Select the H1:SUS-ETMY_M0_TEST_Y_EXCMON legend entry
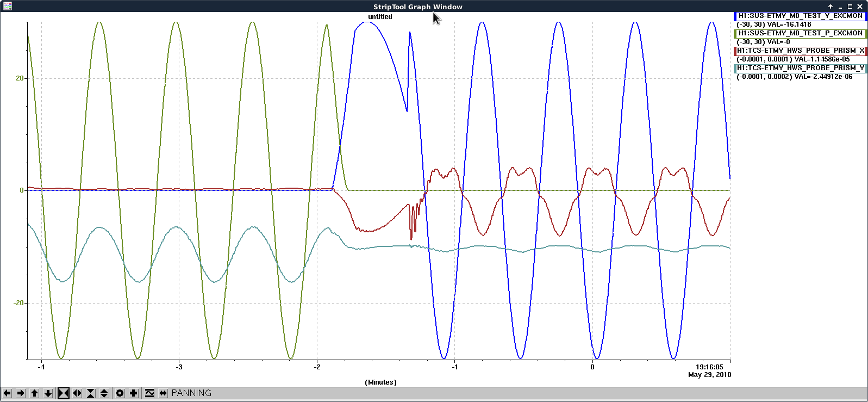The image size is (868, 402). 800,16
